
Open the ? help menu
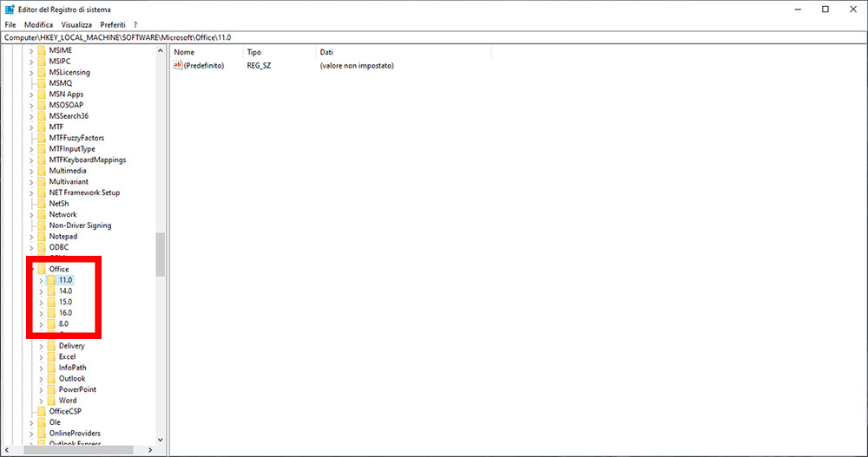click(135, 25)
